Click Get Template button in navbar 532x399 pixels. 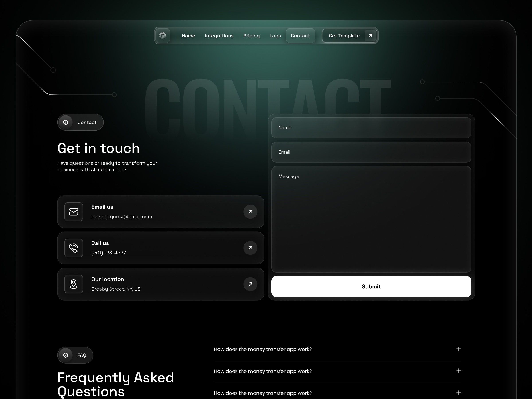click(349, 36)
